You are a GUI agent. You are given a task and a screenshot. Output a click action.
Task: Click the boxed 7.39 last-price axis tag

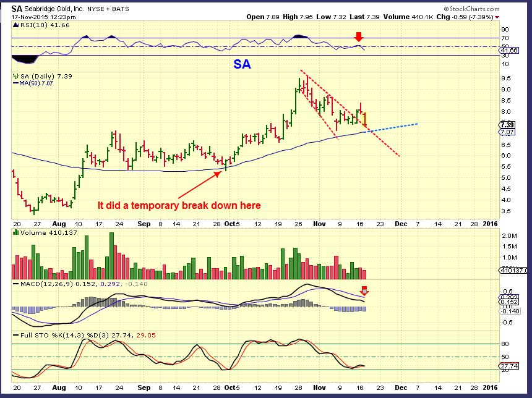[507, 125]
